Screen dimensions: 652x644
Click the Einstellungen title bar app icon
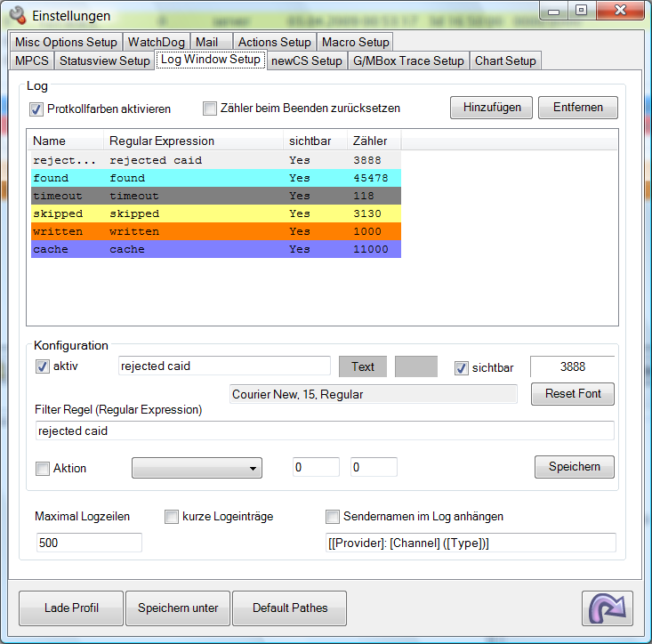tap(17, 15)
